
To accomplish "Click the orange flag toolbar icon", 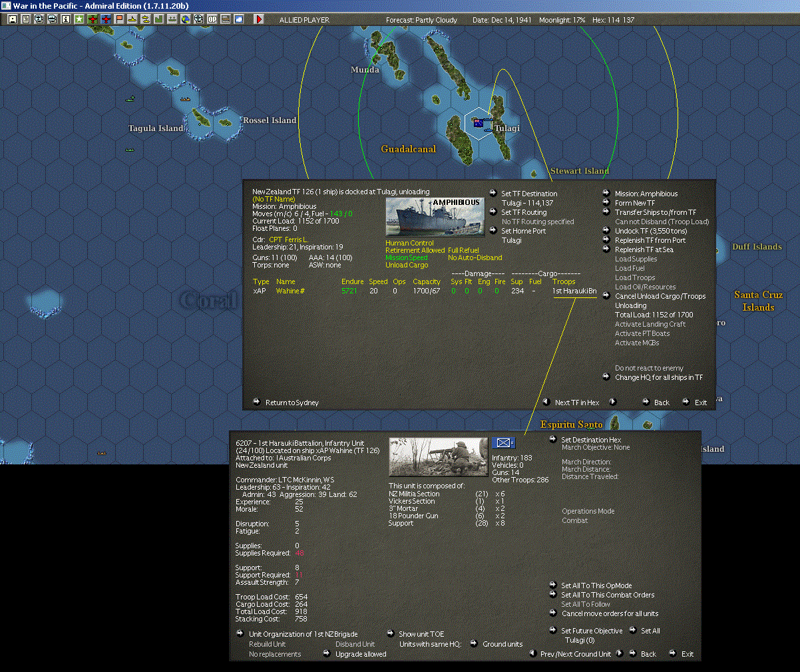I will click(x=119, y=19).
